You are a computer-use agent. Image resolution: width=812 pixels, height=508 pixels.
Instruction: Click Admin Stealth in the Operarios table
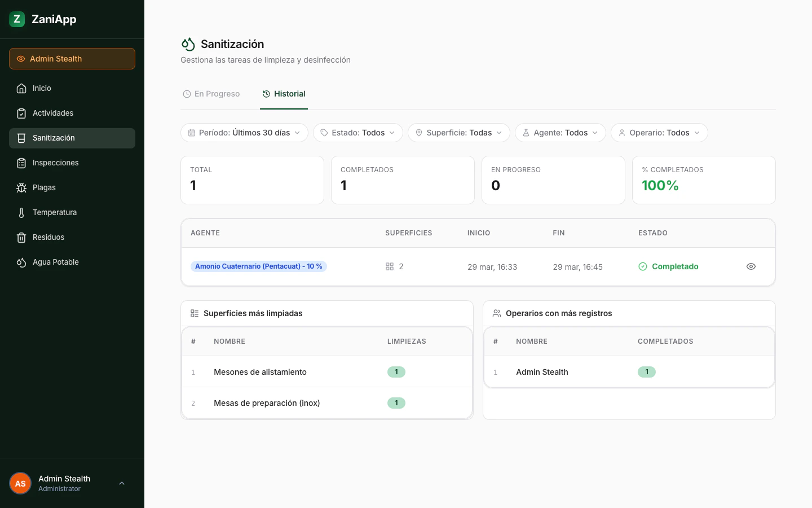click(542, 372)
